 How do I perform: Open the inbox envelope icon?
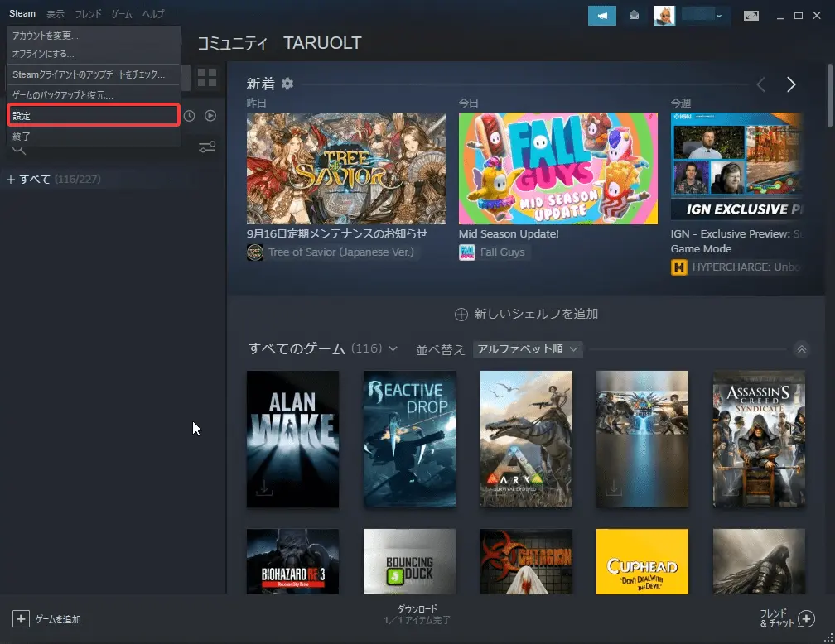tap(634, 16)
